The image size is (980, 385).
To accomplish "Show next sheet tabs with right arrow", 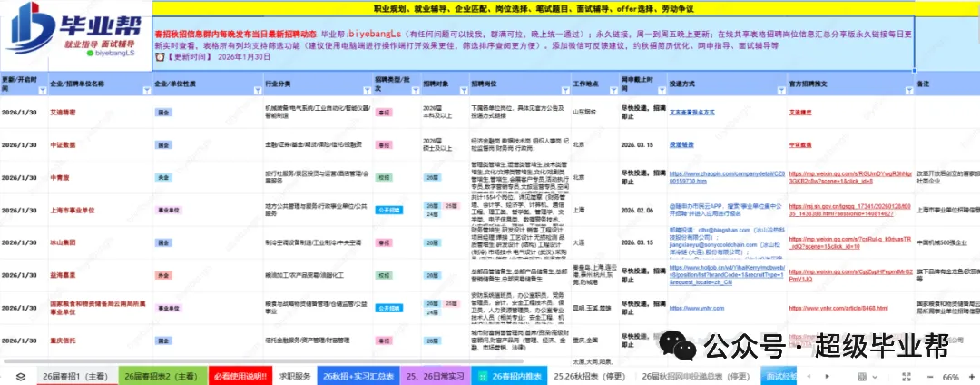I will (828, 377).
